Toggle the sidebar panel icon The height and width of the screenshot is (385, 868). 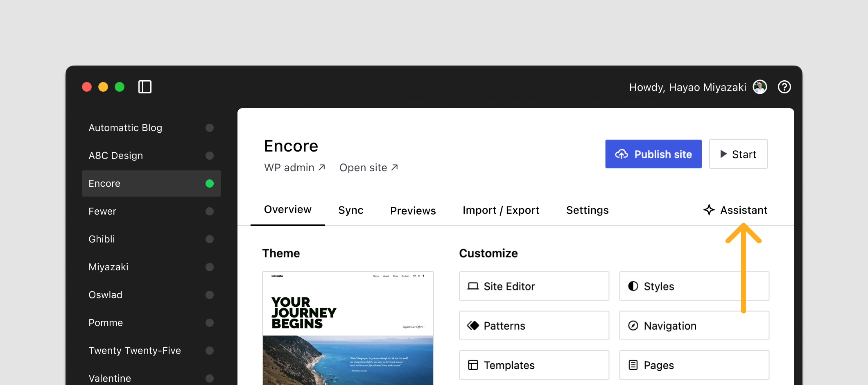pos(145,87)
